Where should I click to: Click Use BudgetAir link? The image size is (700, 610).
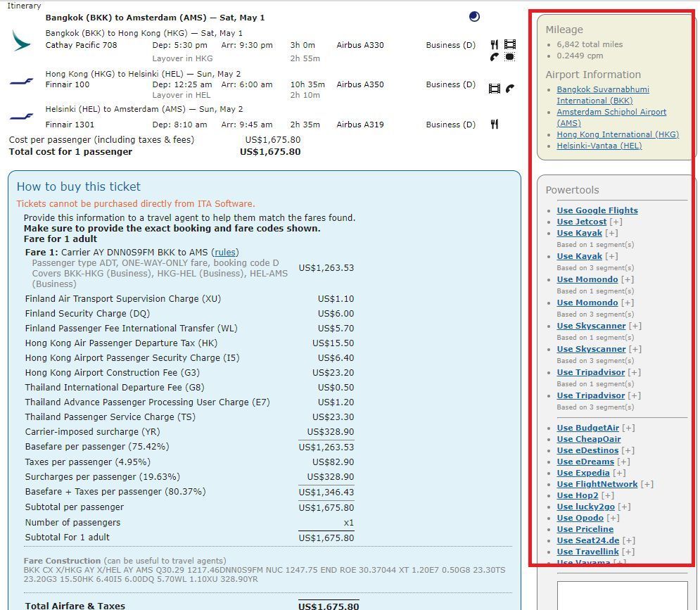tap(588, 428)
